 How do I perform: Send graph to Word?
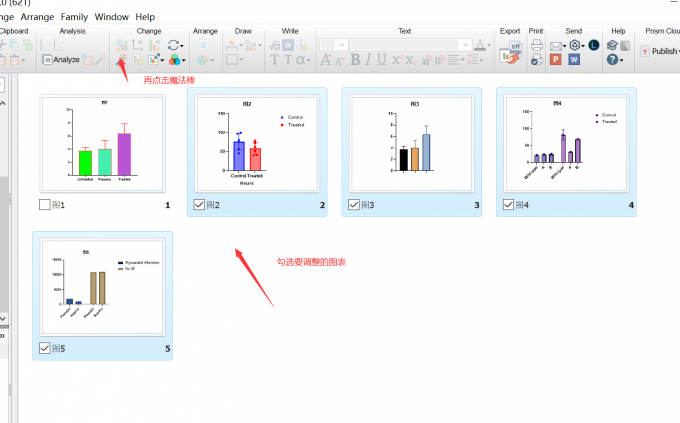pyautogui.click(x=574, y=60)
